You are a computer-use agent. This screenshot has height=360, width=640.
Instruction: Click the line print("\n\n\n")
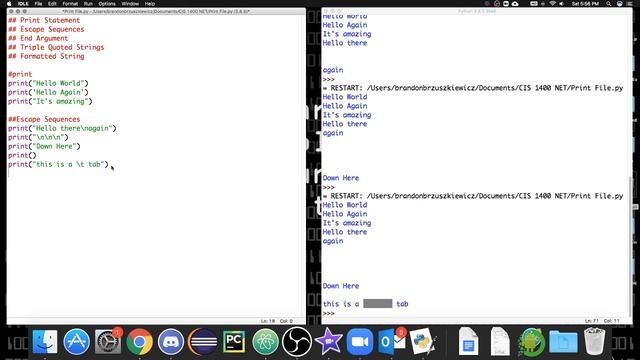pos(38,137)
